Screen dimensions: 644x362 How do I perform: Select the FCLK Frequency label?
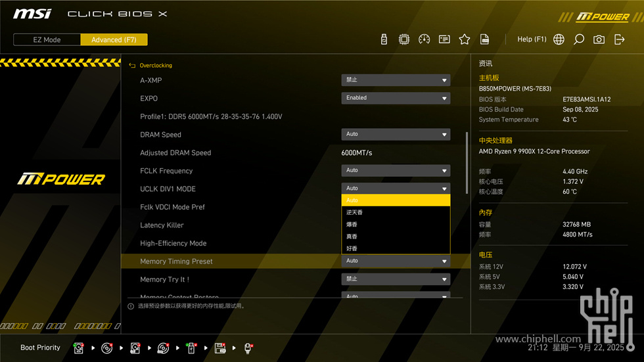click(166, 171)
